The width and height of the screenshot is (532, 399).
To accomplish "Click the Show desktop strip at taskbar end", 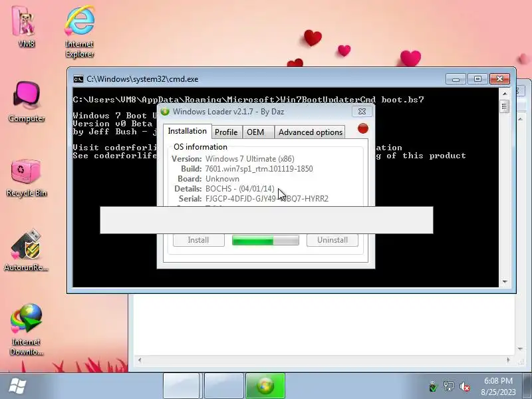I will pos(527,386).
